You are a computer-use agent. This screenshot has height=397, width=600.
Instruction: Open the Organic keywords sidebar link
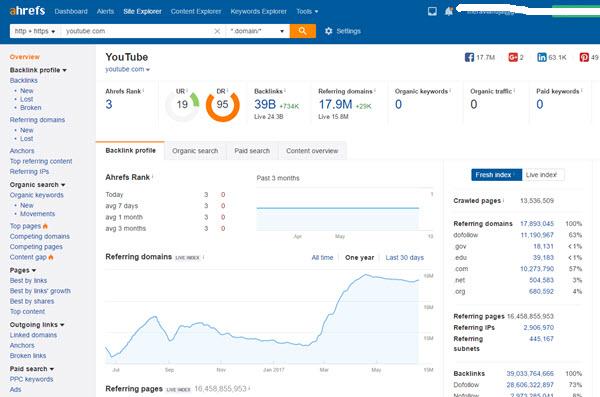coord(37,195)
